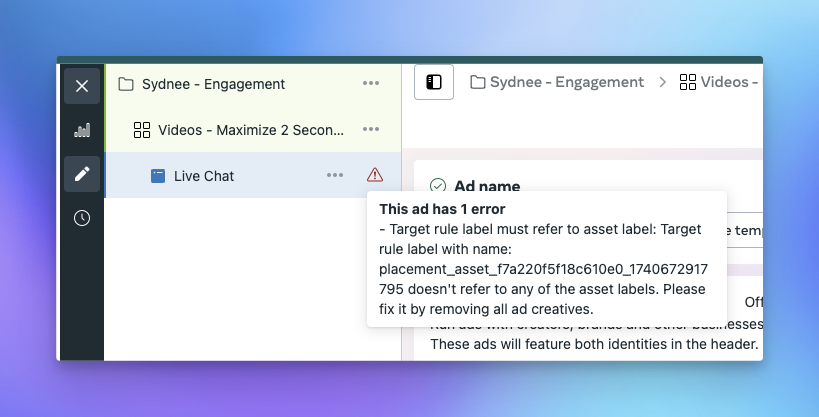Click the grid icon beside Videos ad set
This screenshot has width=819, height=417.
(142, 130)
